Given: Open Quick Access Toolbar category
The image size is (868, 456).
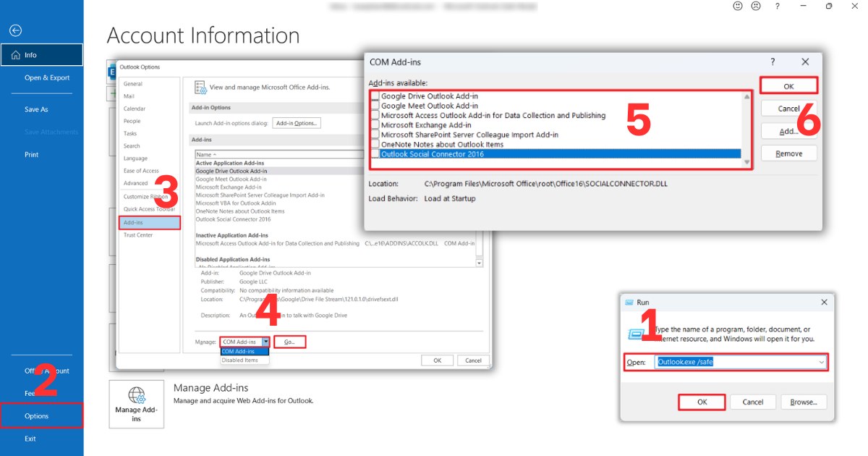Looking at the screenshot, I should coord(149,209).
